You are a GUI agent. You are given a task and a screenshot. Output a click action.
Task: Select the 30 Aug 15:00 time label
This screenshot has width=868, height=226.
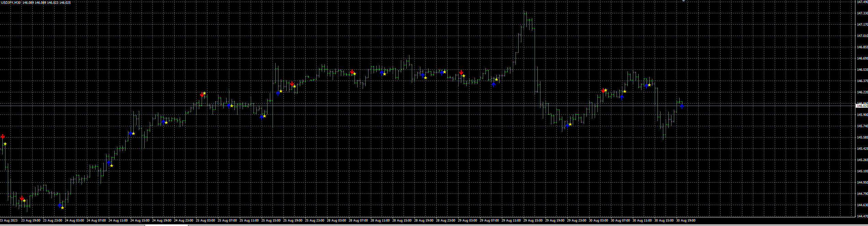coord(664,221)
